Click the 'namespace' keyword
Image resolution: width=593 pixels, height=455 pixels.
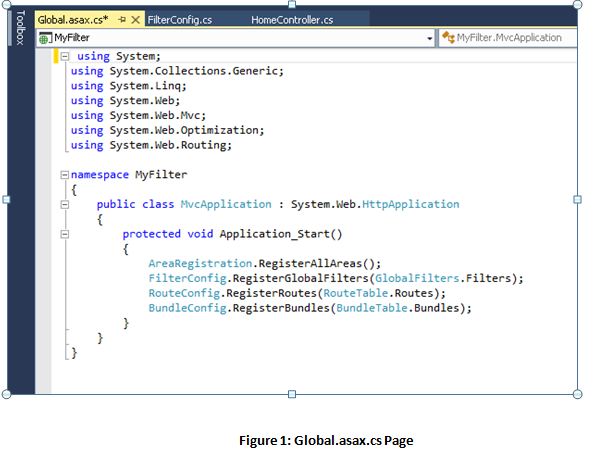[100, 175]
